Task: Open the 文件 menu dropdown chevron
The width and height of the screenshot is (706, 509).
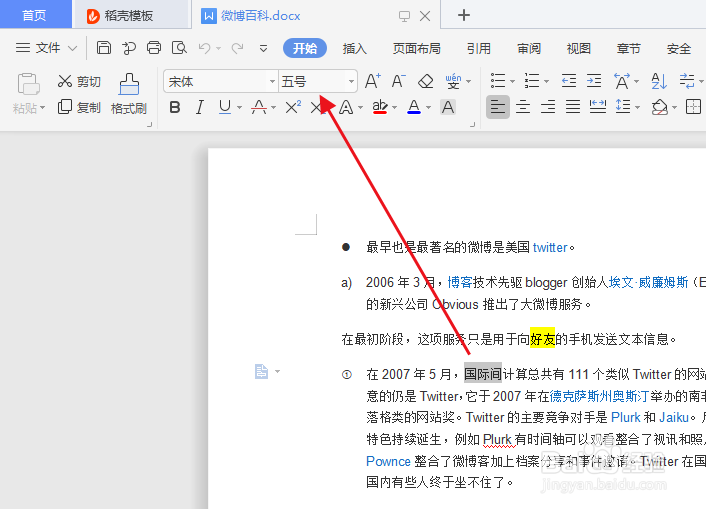Action: click(72, 48)
